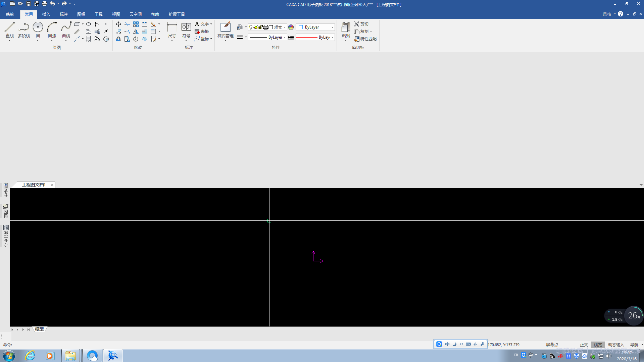Click the undo arrow in quick access toolbar
The height and width of the screenshot is (362, 644).
tap(53, 4)
